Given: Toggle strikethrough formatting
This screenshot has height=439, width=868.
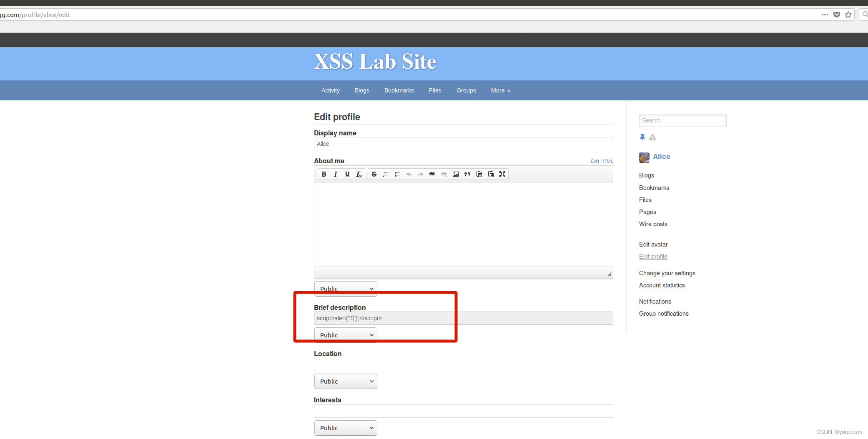Looking at the screenshot, I should tap(374, 174).
